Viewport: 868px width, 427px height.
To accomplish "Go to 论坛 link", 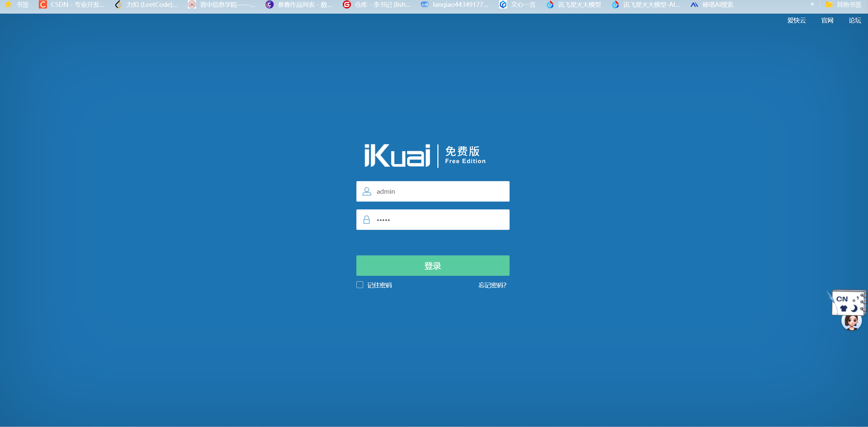I will click(x=855, y=20).
